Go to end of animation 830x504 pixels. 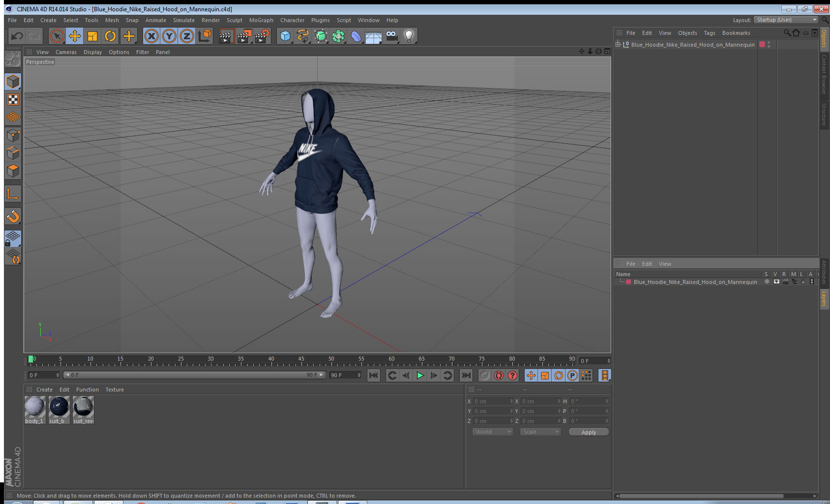click(466, 375)
